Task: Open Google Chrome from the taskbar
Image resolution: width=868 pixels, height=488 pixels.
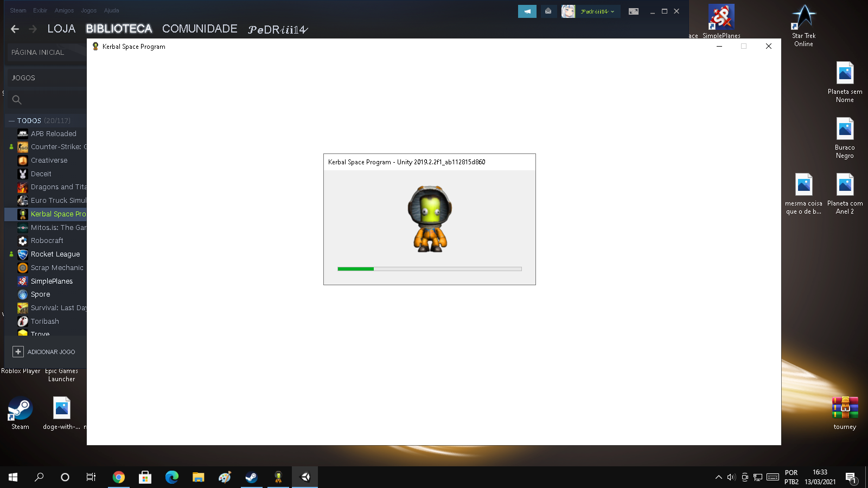Action: click(118, 477)
